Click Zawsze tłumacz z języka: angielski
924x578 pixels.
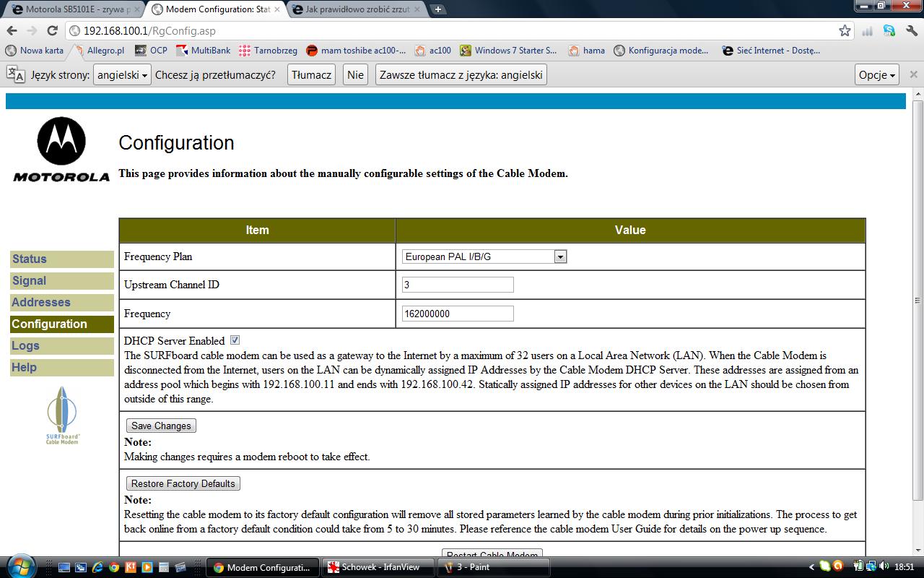coord(461,74)
